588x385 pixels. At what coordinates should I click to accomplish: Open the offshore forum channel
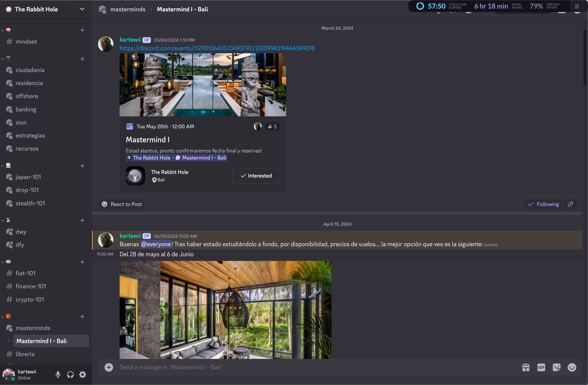point(27,96)
